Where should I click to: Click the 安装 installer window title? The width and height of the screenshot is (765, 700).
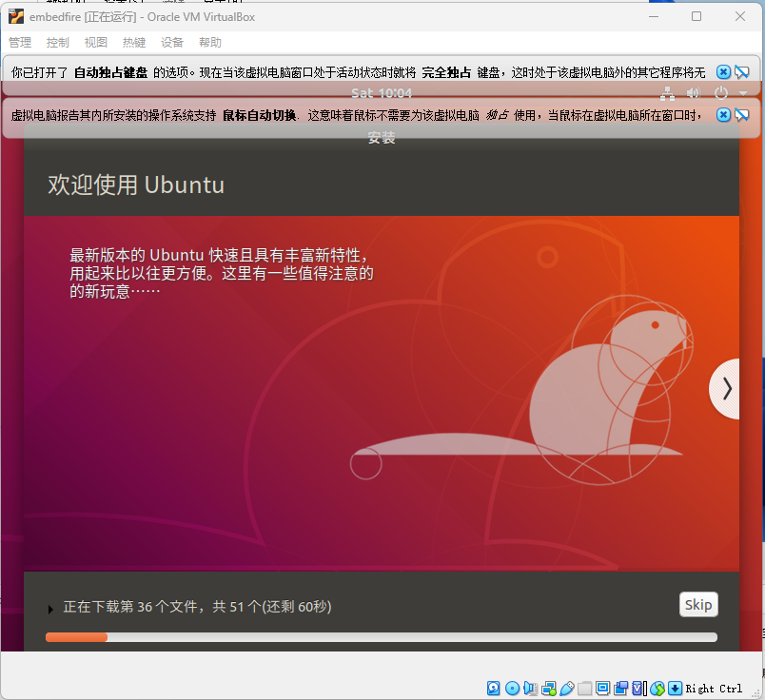[x=382, y=138]
